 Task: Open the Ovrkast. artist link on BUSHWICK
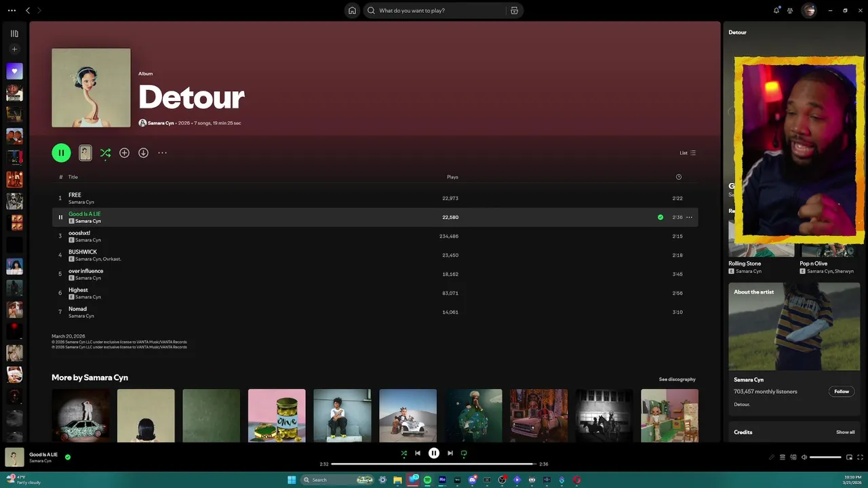[x=112, y=259]
